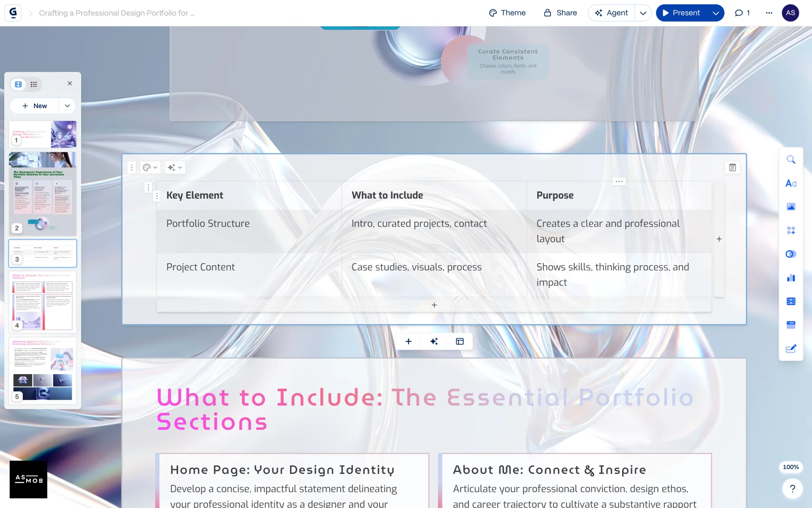Open the Theme menu
812x508 pixels.
tap(507, 13)
